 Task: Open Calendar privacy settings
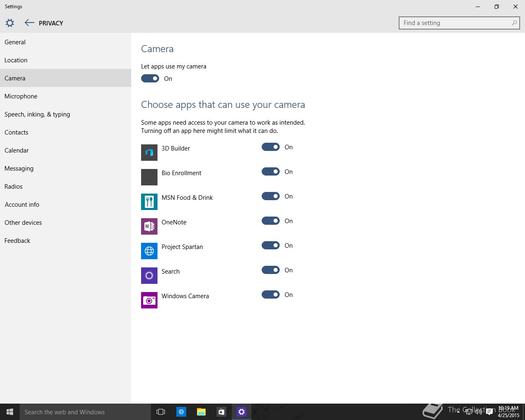coord(66,150)
